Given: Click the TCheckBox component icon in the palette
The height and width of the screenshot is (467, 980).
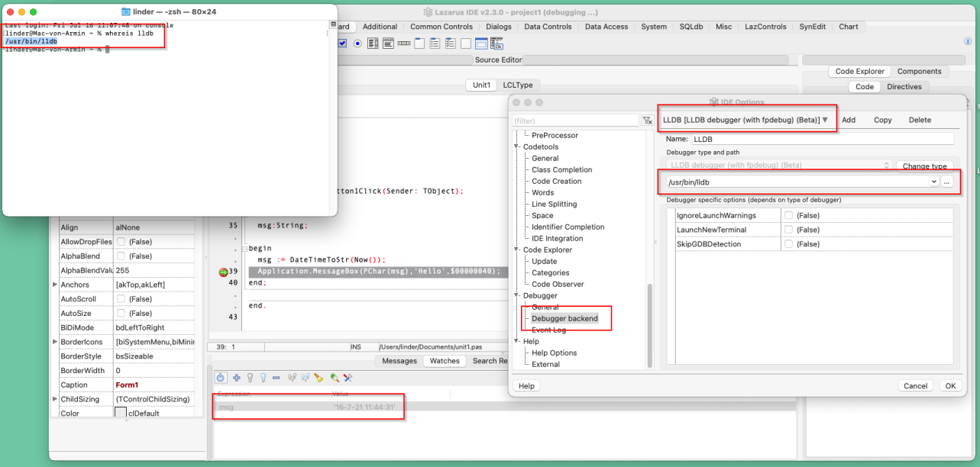Looking at the screenshot, I should click(x=342, y=43).
